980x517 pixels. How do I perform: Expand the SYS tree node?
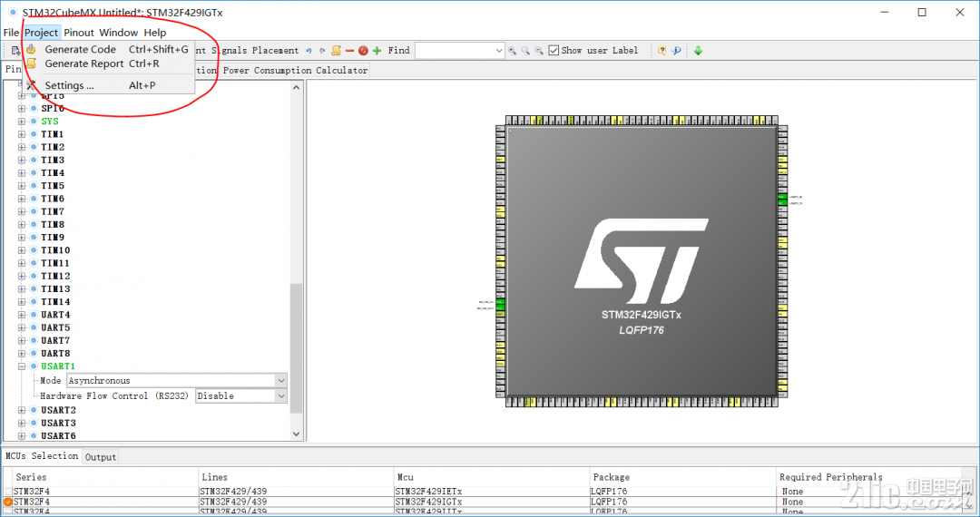point(22,122)
